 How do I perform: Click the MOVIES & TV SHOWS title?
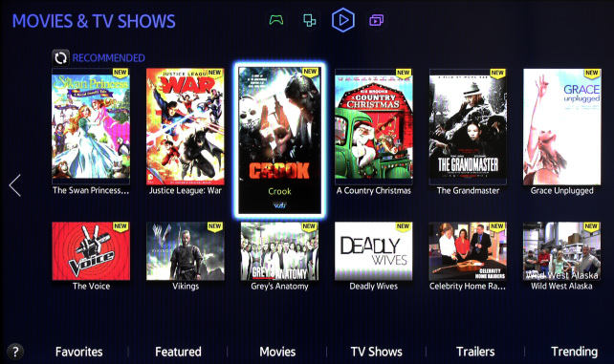(94, 21)
